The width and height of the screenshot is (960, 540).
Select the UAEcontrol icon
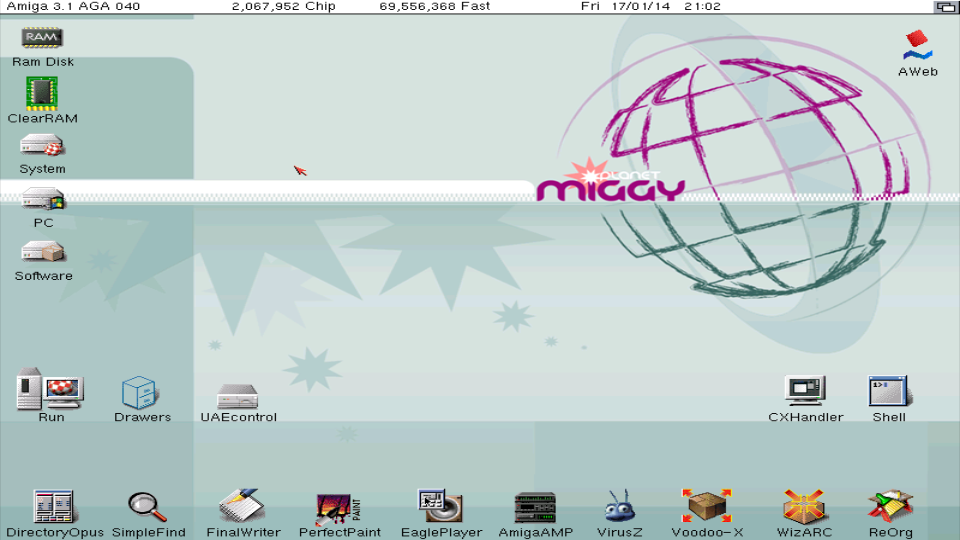pos(238,395)
